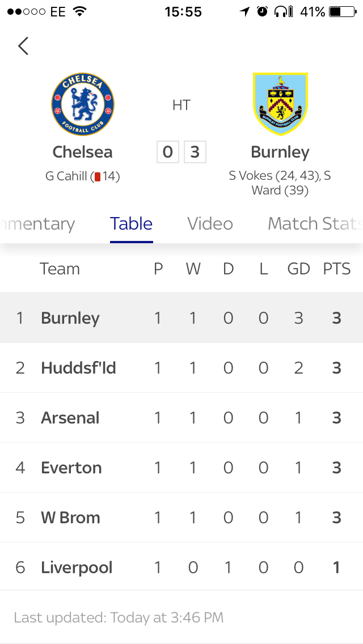363x644 pixels.
Task: Switch to the Video tab
Action: pyautogui.click(x=210, y=224)
